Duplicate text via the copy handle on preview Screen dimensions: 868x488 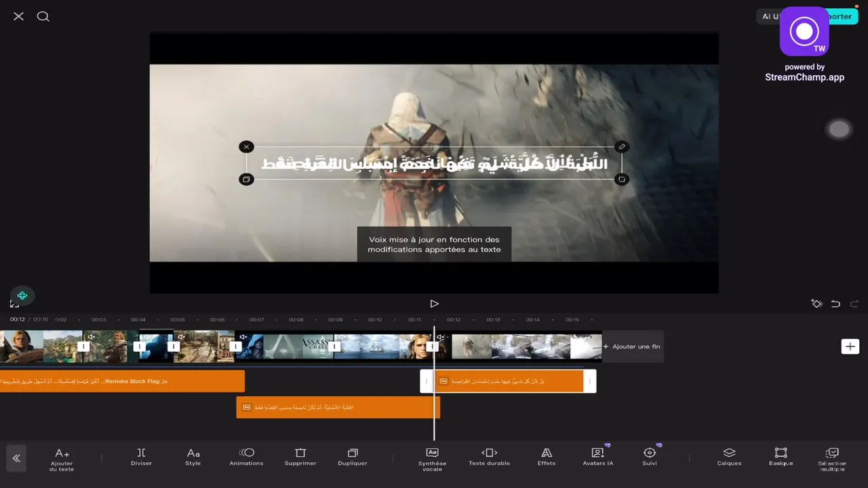click(246, 179)
